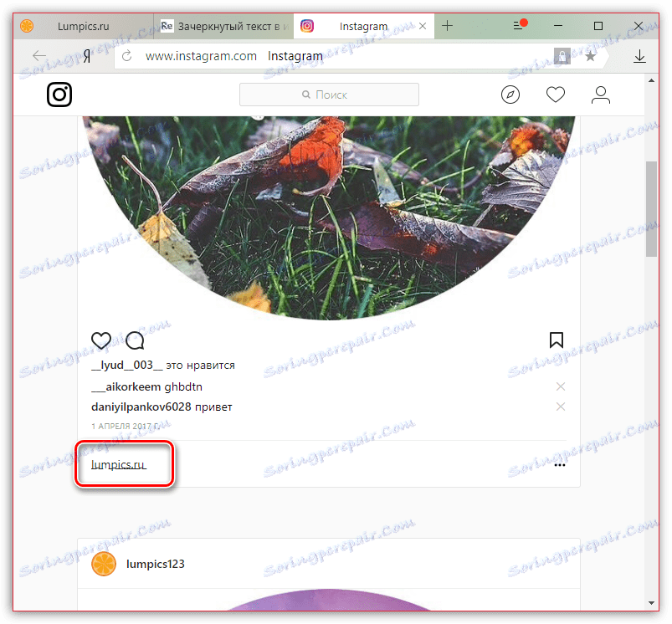Open the Explore compass icon
Viewport: 672px width, 624px height.
510,95
